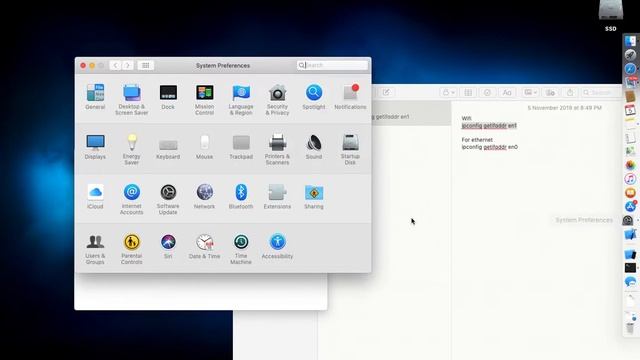
Task: Click 'ipconfig getifaddr en1' text in note
Action: [x=489, y=126]
